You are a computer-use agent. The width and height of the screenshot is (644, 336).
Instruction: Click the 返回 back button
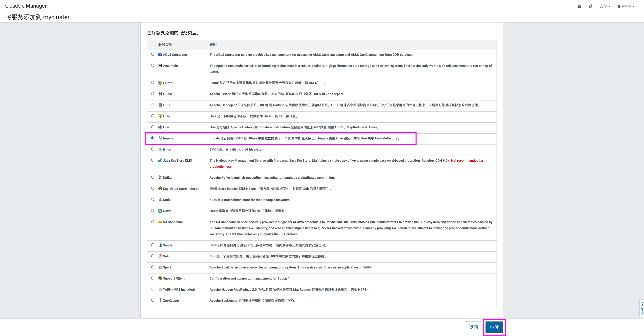[473, 327]
